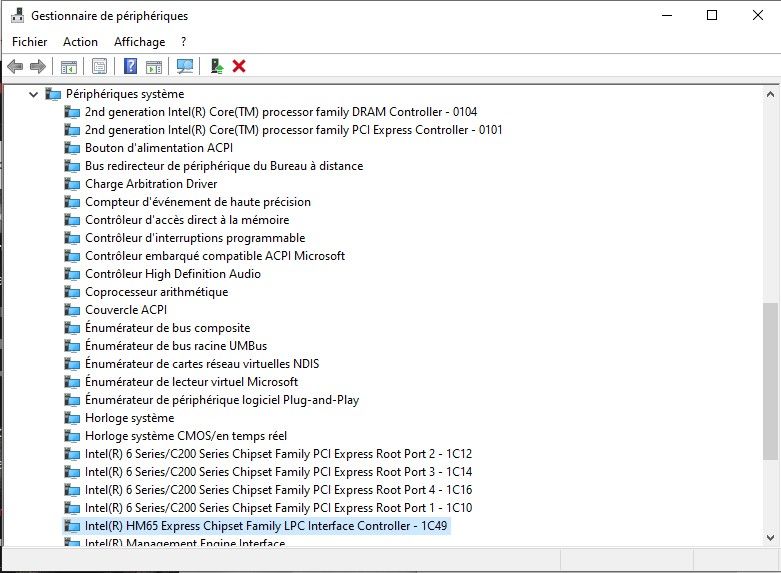781x573 pixels.
Task: Select Bouton d'alimentation ACPI device
Action: [145, 148]
